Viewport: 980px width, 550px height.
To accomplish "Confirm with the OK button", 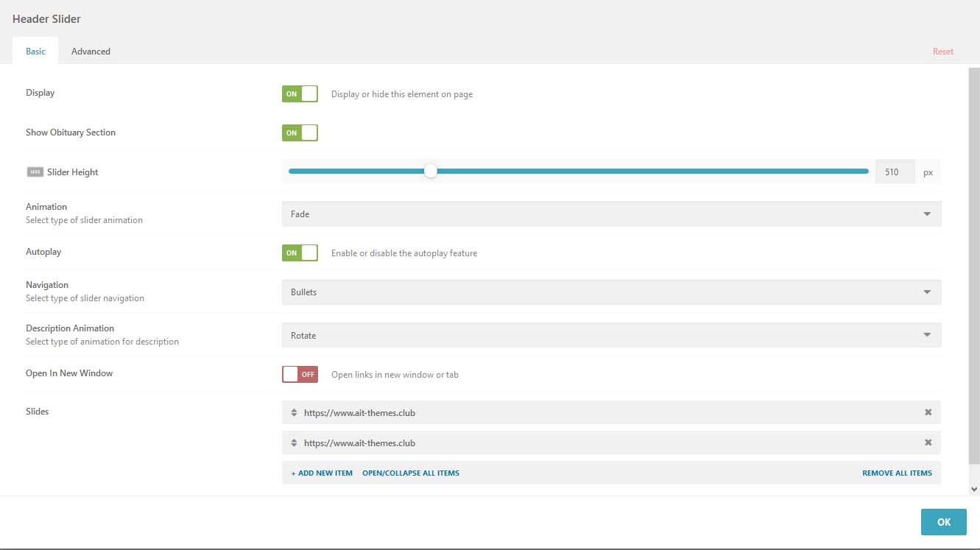I will pos(943,521).
